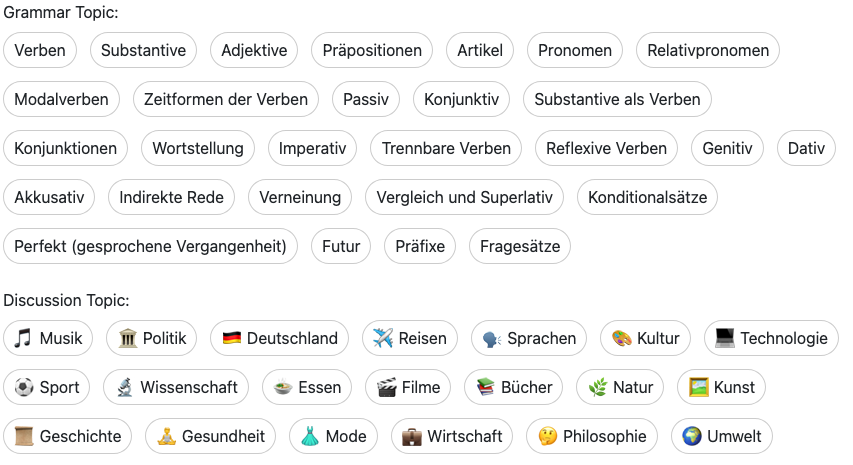Viewport: 853px width, 465px height.
Task: Select the Deutschland flag topic
Action: (279, 338)
